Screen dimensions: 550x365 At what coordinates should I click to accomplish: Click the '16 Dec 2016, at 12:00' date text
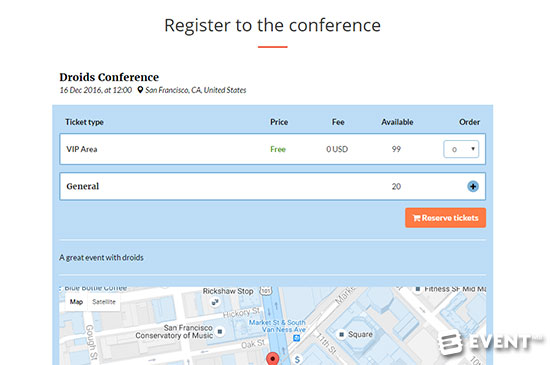pos(96,90)
